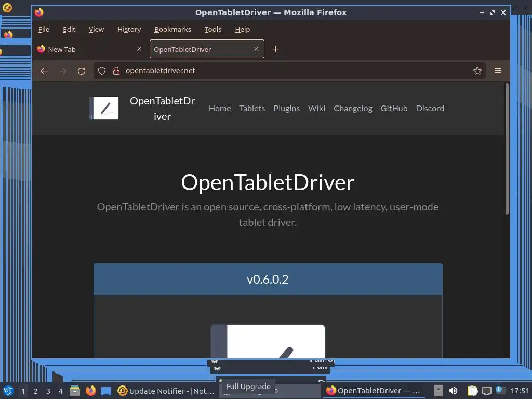
Task: Bookmark this page with the star icon
Action: [x=477, y=71]
